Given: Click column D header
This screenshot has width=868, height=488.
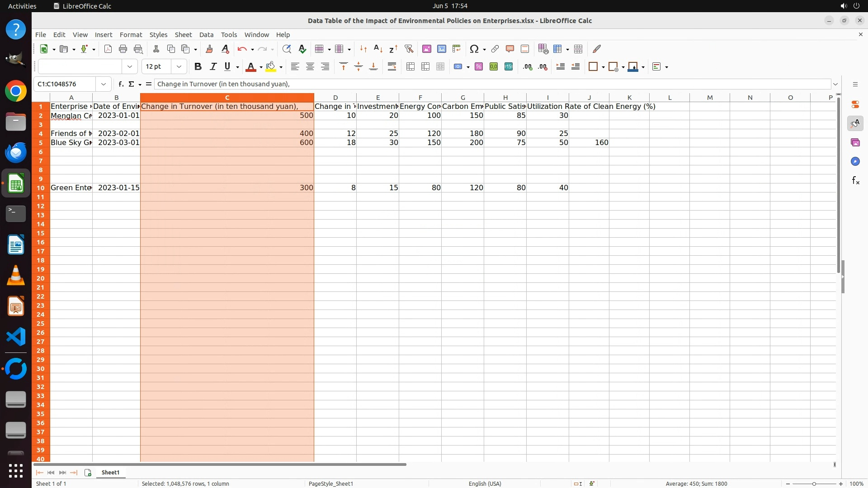Looking at the screenshot, I should [335, 98].
